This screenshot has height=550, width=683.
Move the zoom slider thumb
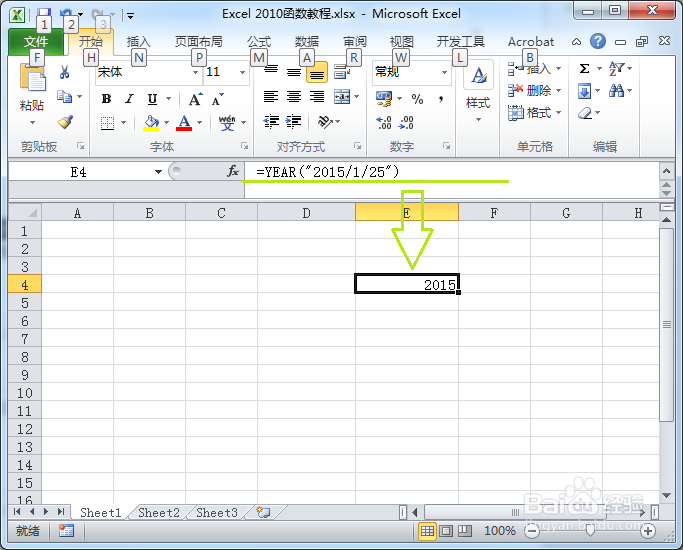(x=590, y=531)
